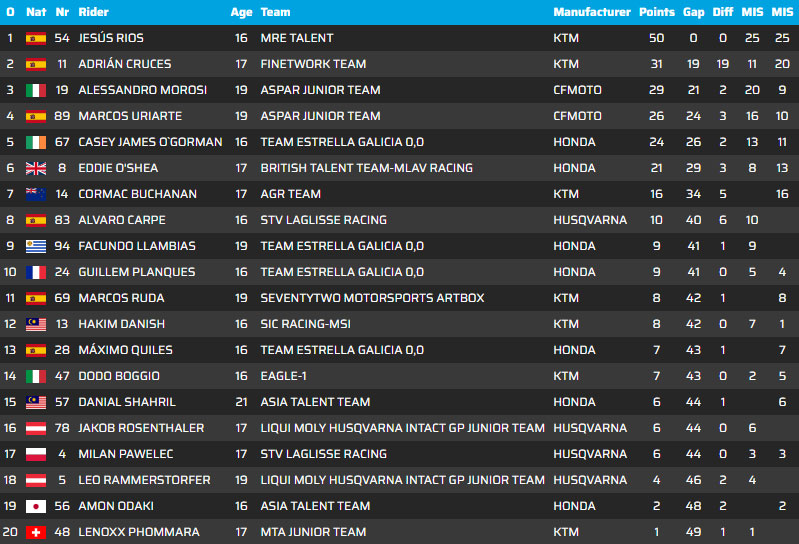Click the Rider column header

tap(93, 12)
